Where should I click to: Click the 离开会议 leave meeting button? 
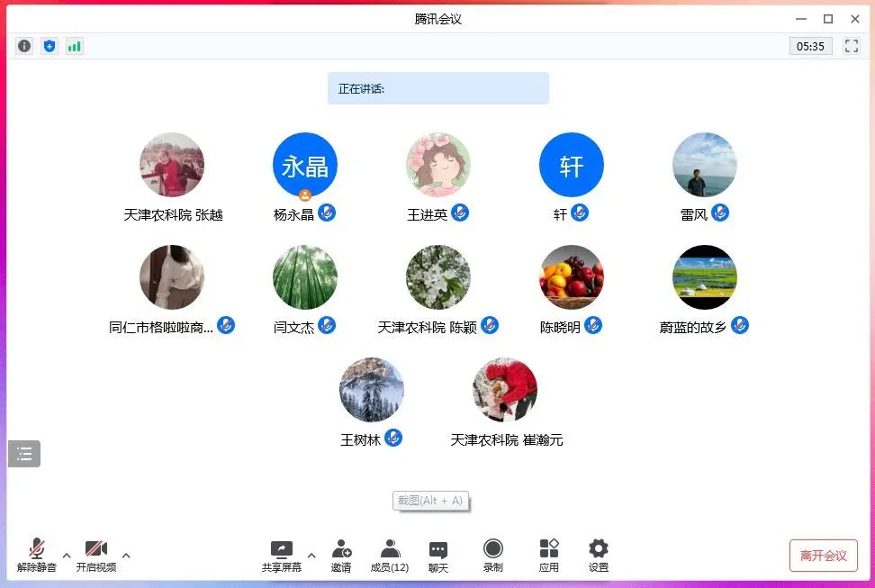823,555
